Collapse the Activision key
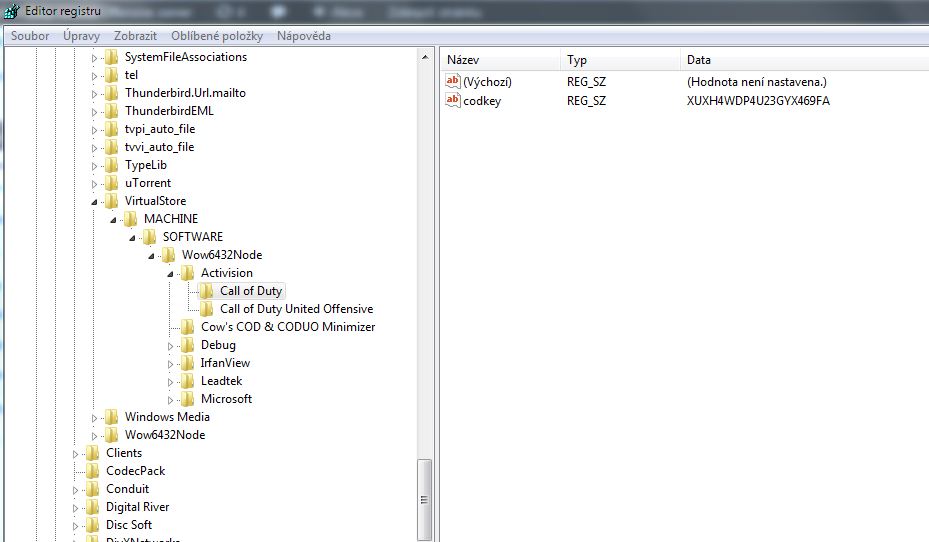Screen dimensions: 929x542 [170, 274]
